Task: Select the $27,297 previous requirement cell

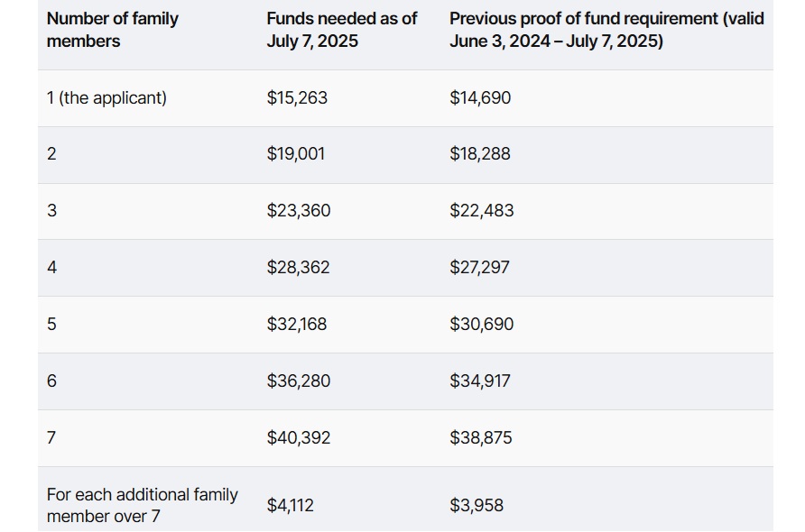Action: pos(480,268)
